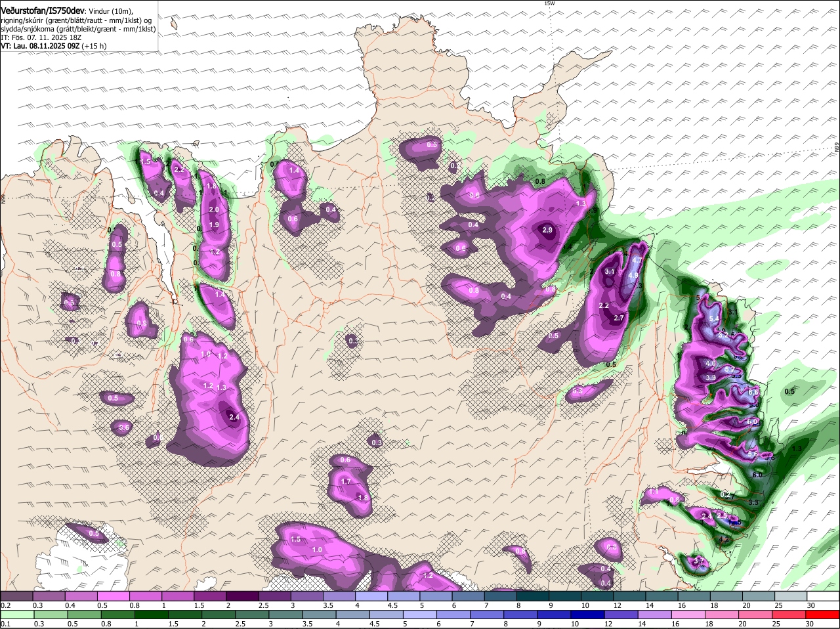Click the 0.2 tick label on the snow scale
This screenshot has width=840, height=629.
pyautogui.click(x=5, y=605)
